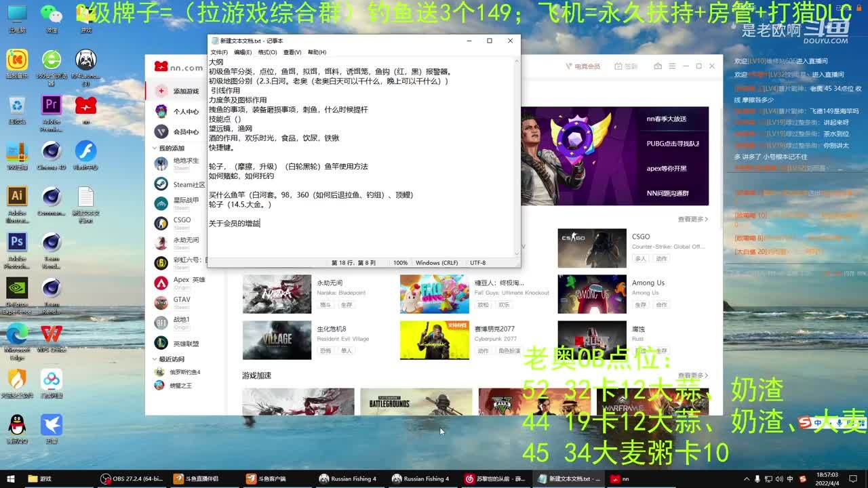
Task: Click the Notepad vertical scrollbar
Action: (517, 156)
